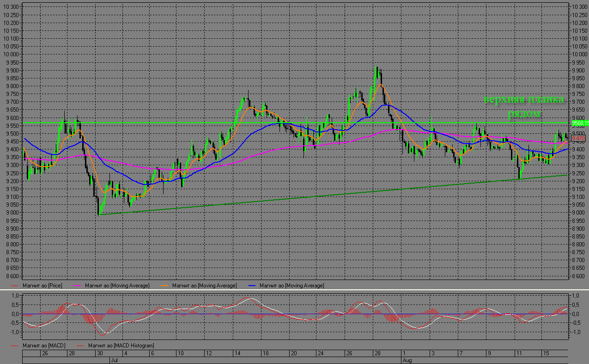Select the dark green rising trend line
589x364 pixels.
coord(334,195)
